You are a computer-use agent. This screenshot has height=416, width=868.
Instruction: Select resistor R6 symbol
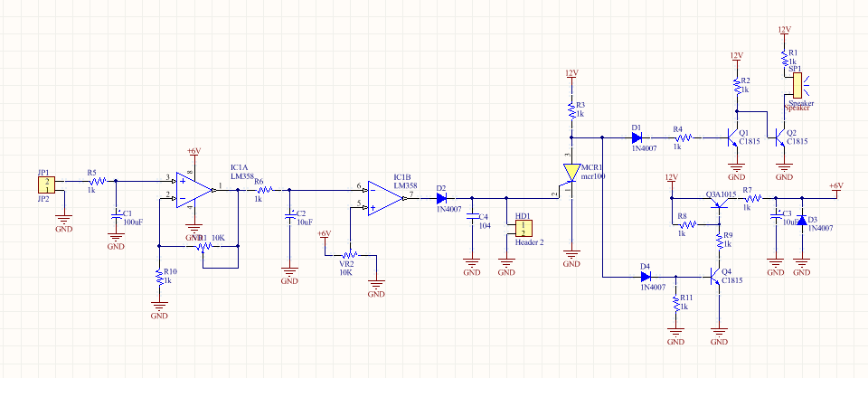263,190
